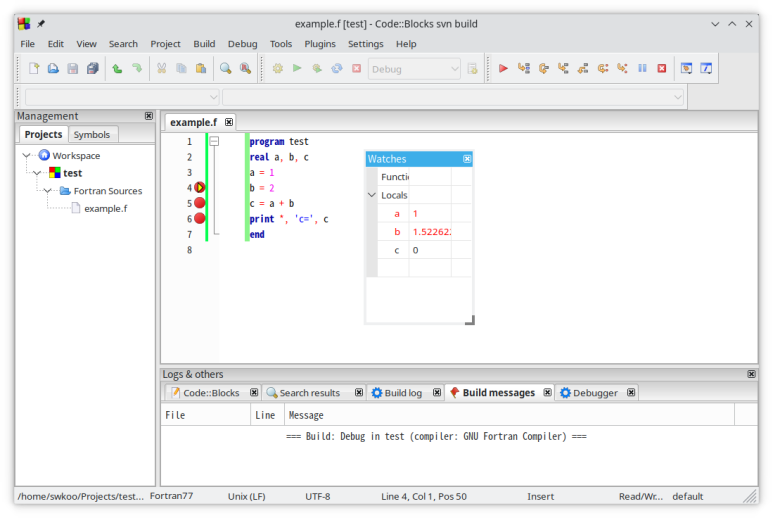Abort the build with red X
773x518 pixels.
point(356,69)
